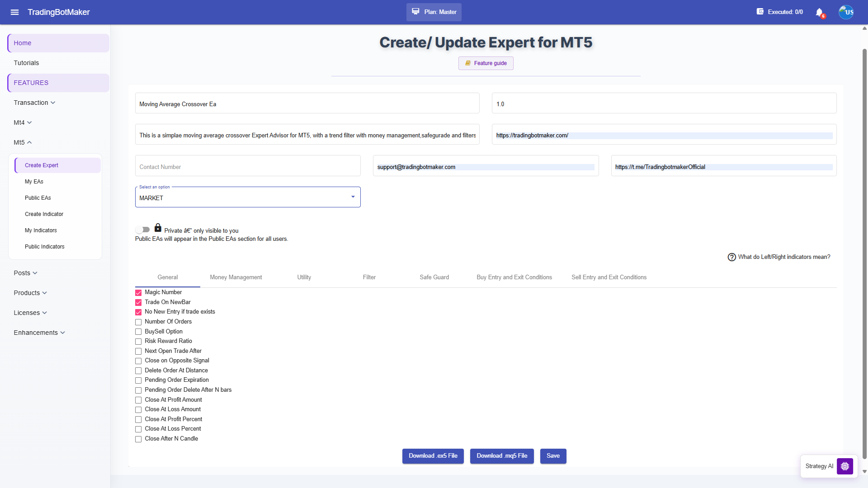The image size is (868, 488).
Task: Check Close At Loss Amount
Action: [x=138, y=410]
